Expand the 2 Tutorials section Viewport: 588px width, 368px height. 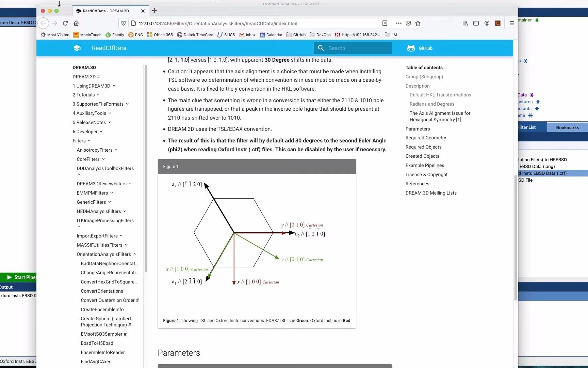click(x=86, y=95)
